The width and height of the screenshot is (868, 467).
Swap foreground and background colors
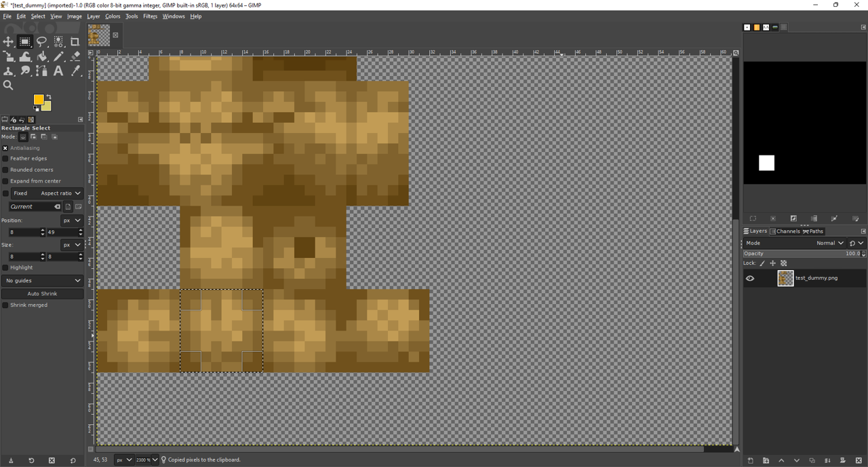48,96
